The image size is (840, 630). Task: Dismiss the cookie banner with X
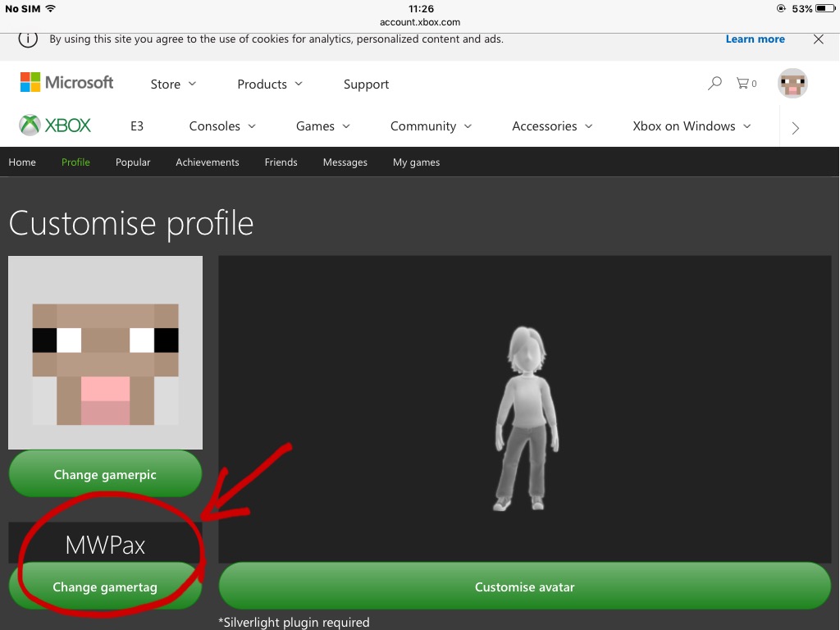pos(818,39)
